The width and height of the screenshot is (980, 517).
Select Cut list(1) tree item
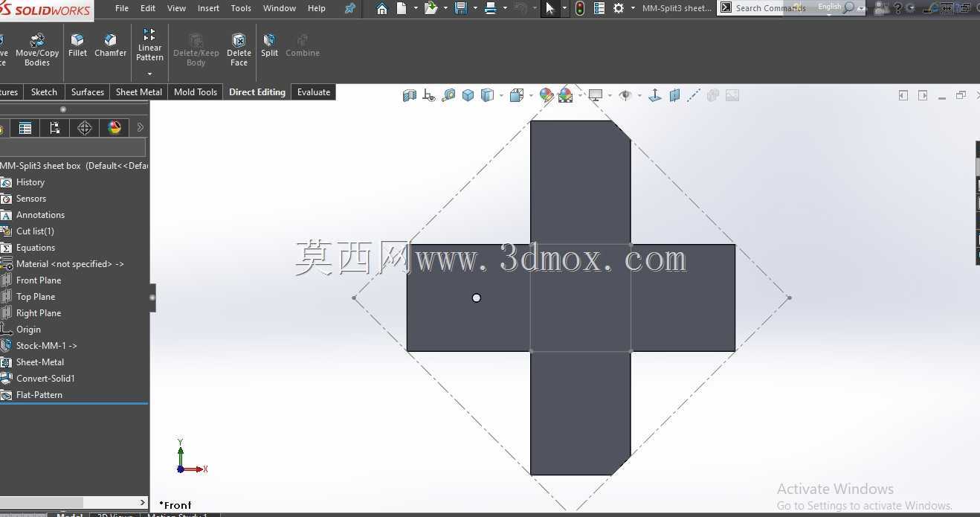35,231
